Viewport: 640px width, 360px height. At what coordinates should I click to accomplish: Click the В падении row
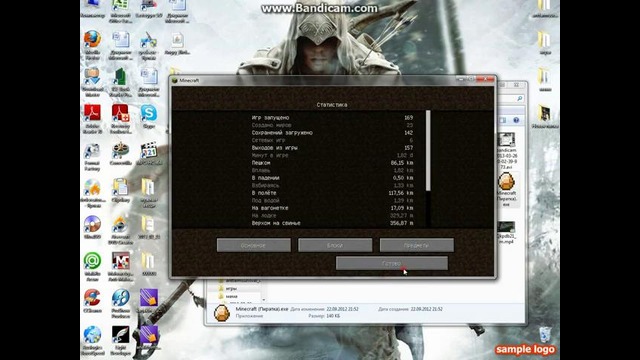click(332, 178)
